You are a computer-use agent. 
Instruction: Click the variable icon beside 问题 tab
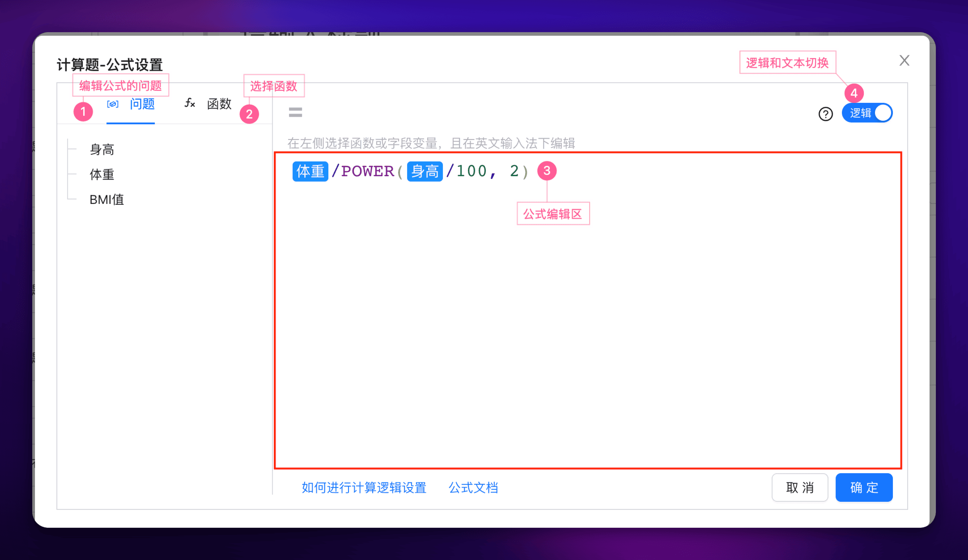pyautogui.click(x=113, y=104)
